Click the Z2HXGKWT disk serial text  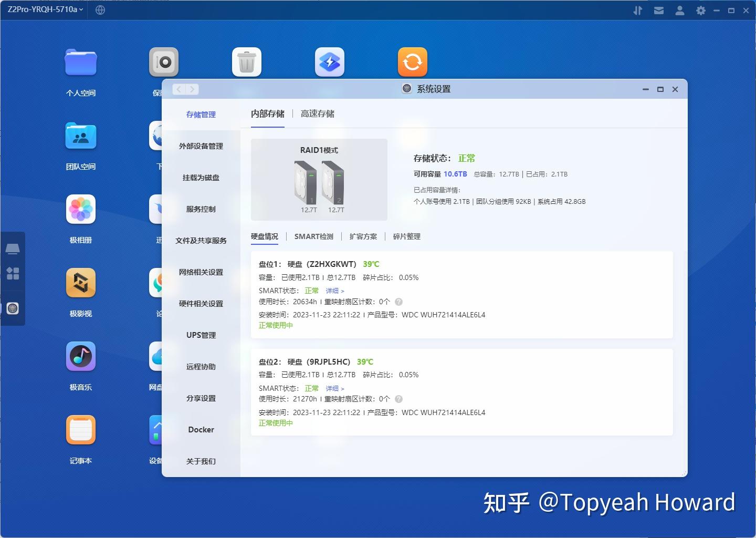(x=332, y=264)
